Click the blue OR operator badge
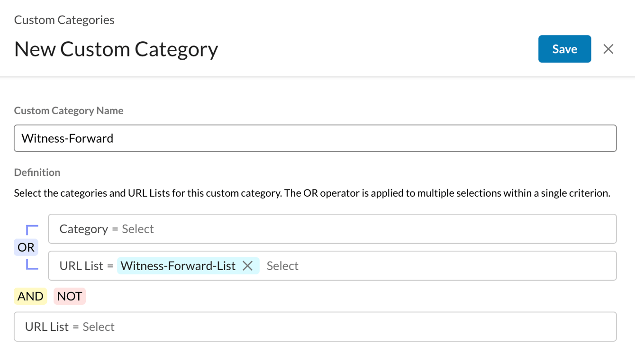Image resolution: width=635 pixels, height=364 pixels. point(26,247)
